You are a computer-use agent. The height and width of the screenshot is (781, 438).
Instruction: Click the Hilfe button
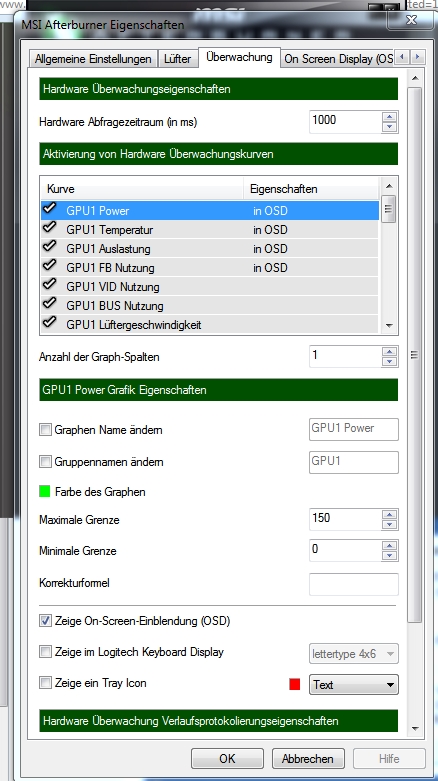point(389,759)
